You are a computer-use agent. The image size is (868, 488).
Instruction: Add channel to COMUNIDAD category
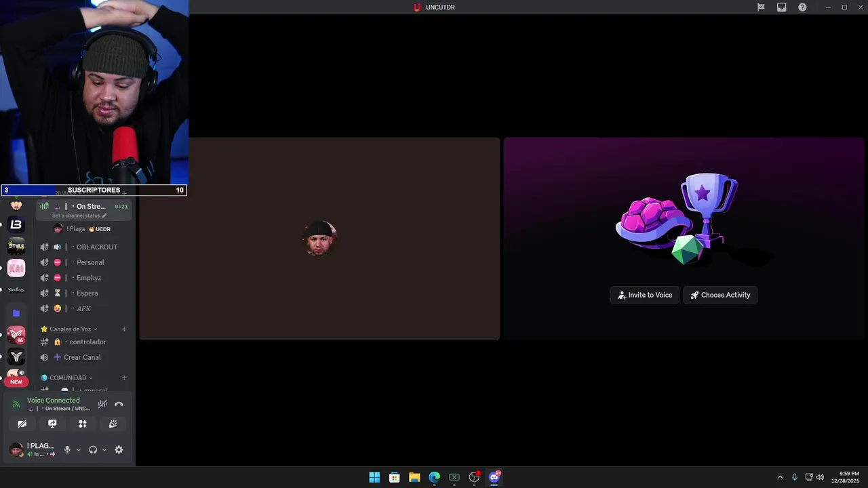click(124, 378)
